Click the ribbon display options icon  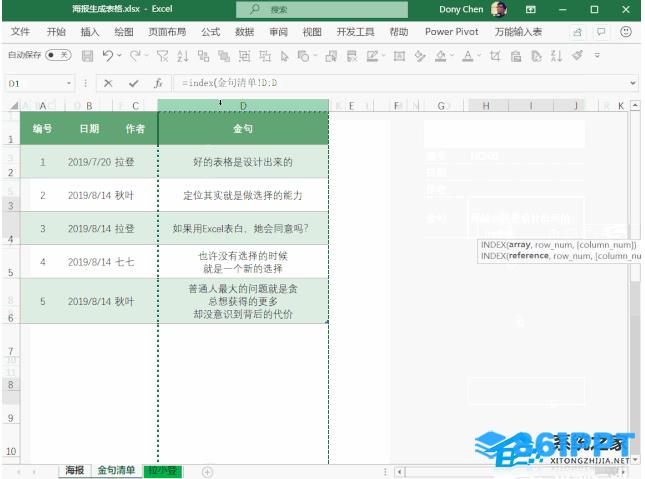pyautogui.click(x=531, y=9)
